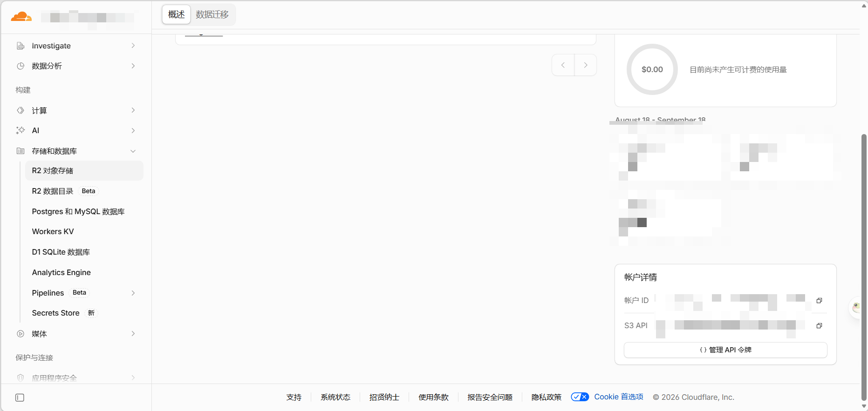Click 目前尚未产生可计费的使用量 text
Screen dimensions: 868x411
pos(738,70)
